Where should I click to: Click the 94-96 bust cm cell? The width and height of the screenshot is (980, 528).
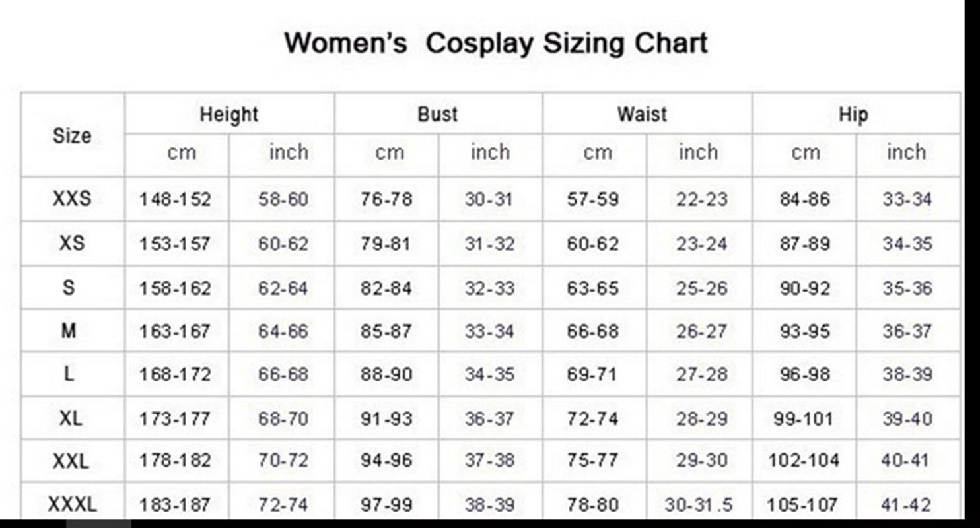tap(386, 461)
